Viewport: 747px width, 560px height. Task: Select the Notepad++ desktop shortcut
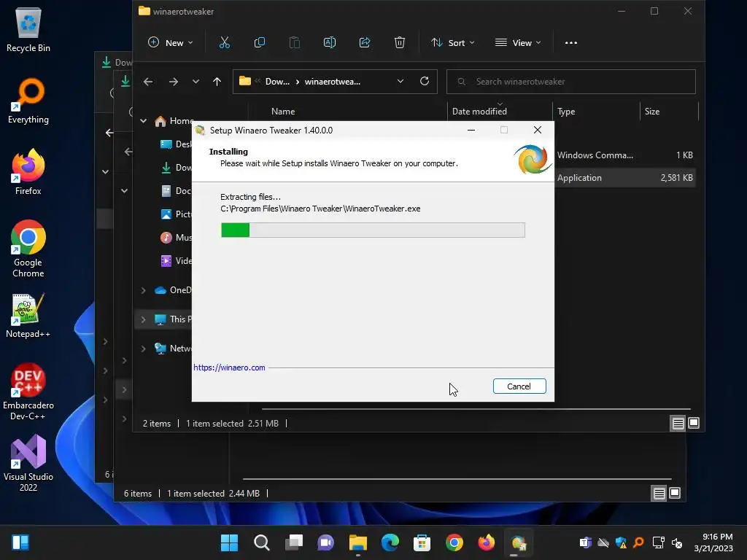click(x=28, y=315)
